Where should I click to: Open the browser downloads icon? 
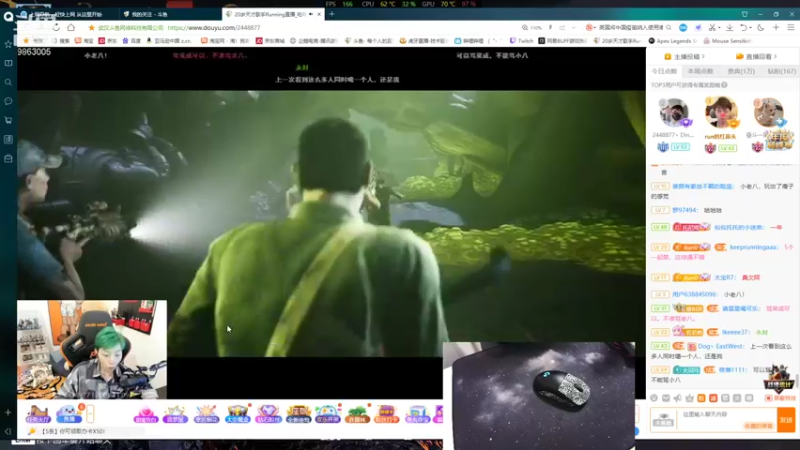click(730, 28)
